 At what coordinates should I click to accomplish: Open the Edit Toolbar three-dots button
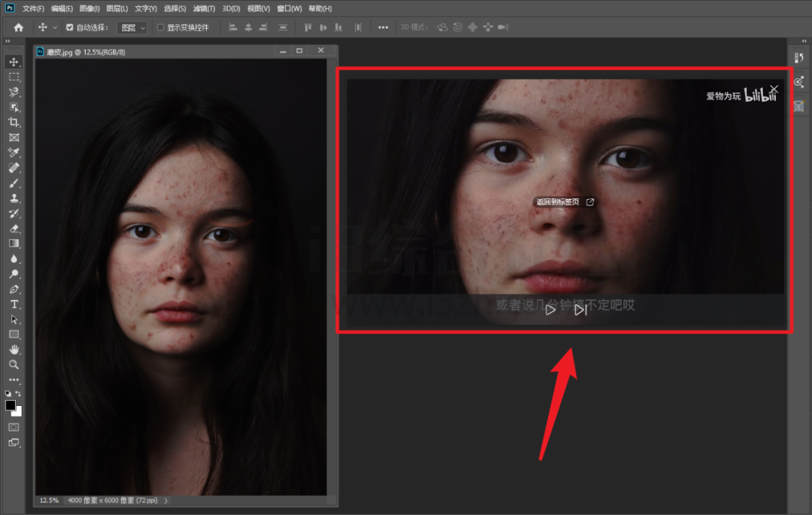[14, 380]
